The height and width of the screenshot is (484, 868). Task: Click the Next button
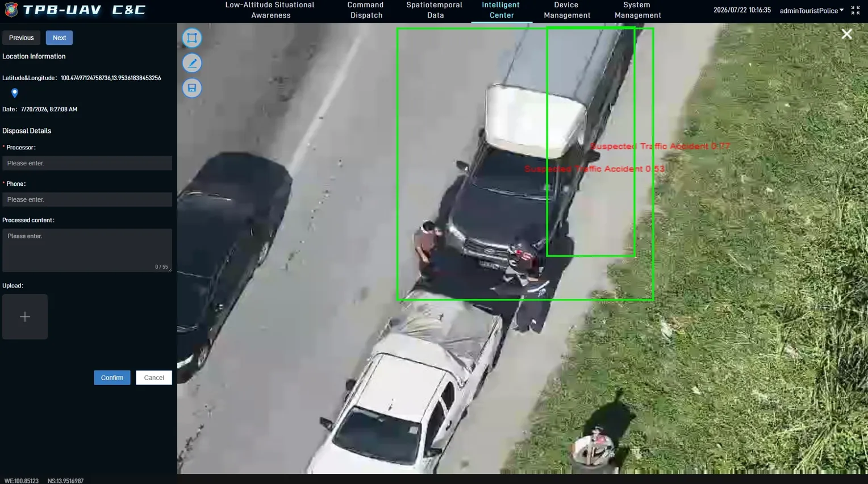(59, 37)
